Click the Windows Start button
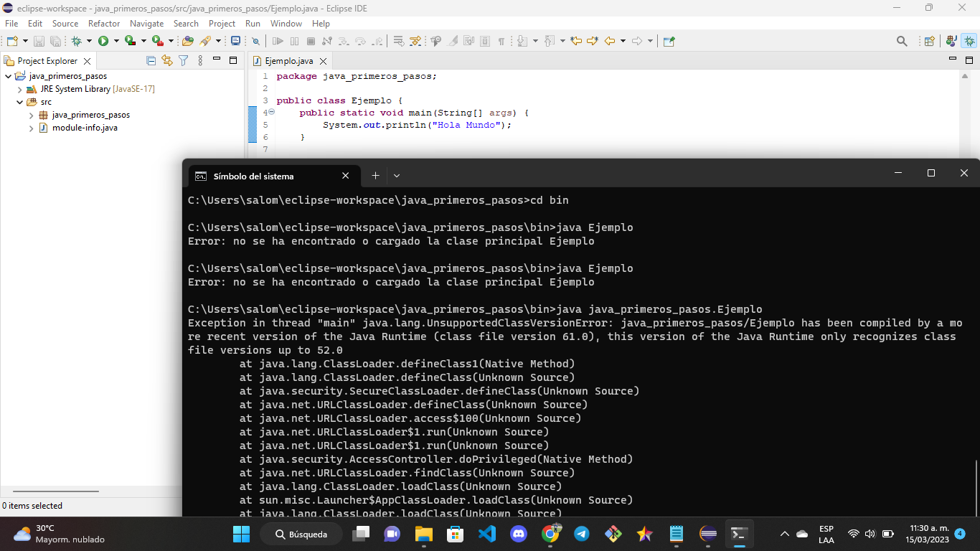980x551 pixels. (x=241, y=534)
